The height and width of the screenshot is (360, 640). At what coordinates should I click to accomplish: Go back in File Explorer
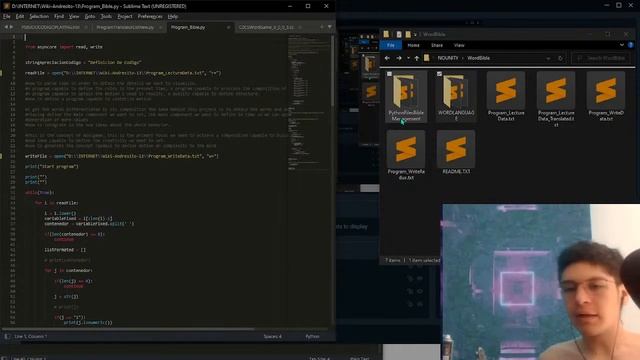point(387,58)
